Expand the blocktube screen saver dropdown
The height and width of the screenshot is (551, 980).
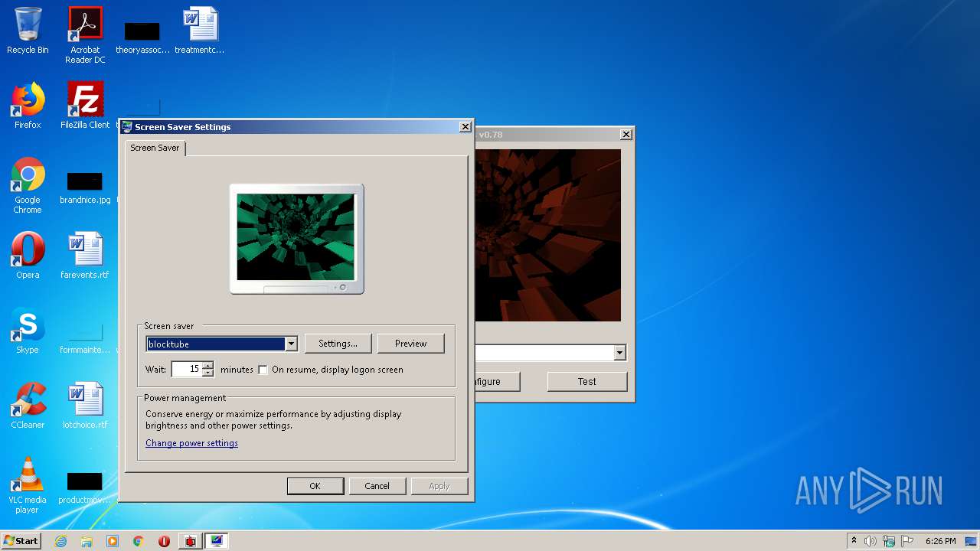[x=291, y=344]
